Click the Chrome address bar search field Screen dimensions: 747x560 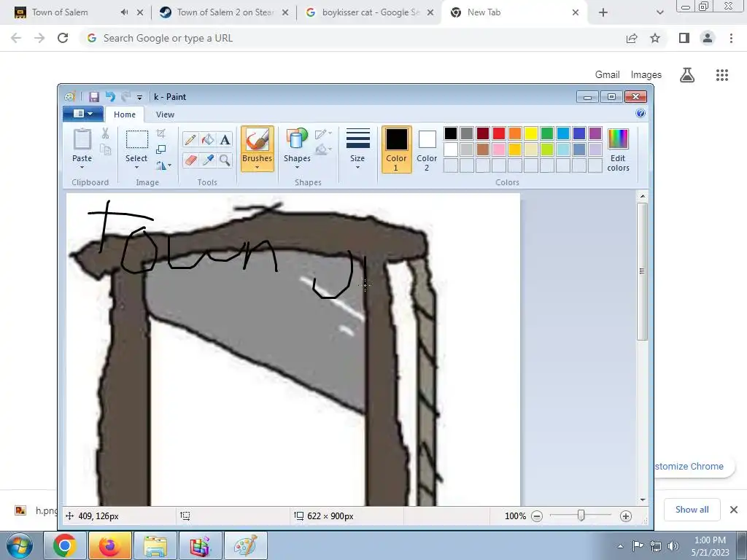click(x=352, y=38)
